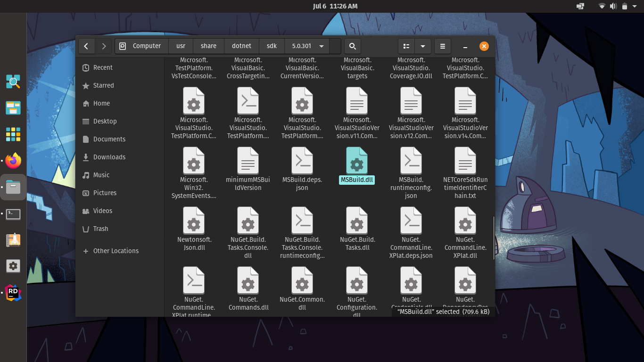Viewport: 644px width, 362px height.
Task: Select the Newtonsoft.Json.dll file icon
Action: [x=194, y=221]
